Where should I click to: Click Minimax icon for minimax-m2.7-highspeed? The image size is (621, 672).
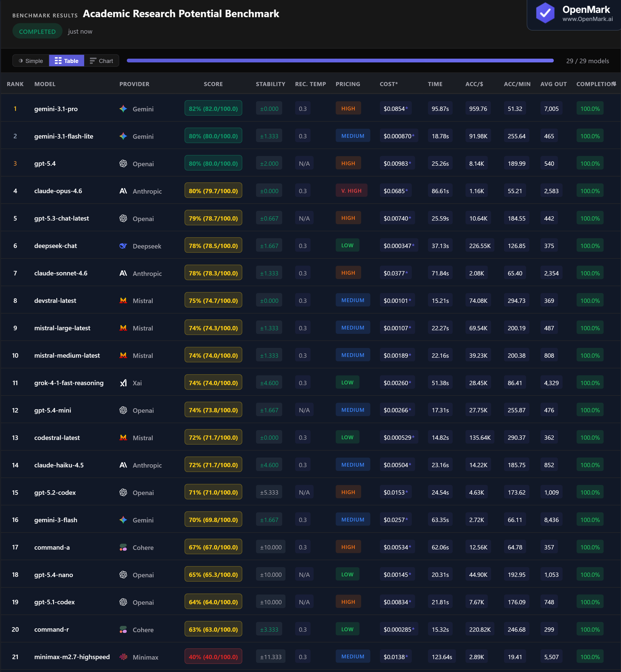(123, 657)
